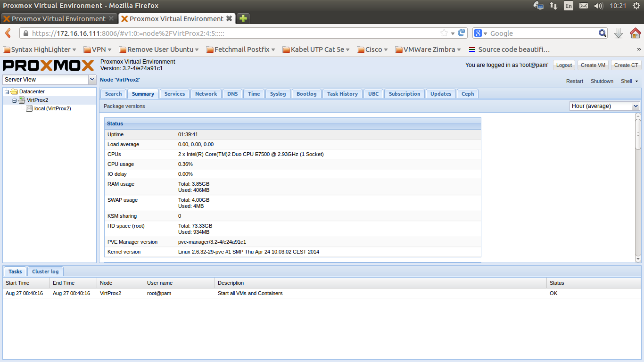Select the local (VirtProx2) storage item

pyautogui.click(x=53, y=108)
